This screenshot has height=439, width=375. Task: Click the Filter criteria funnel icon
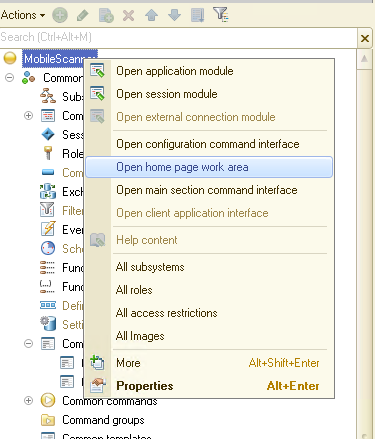coord(47,210)
